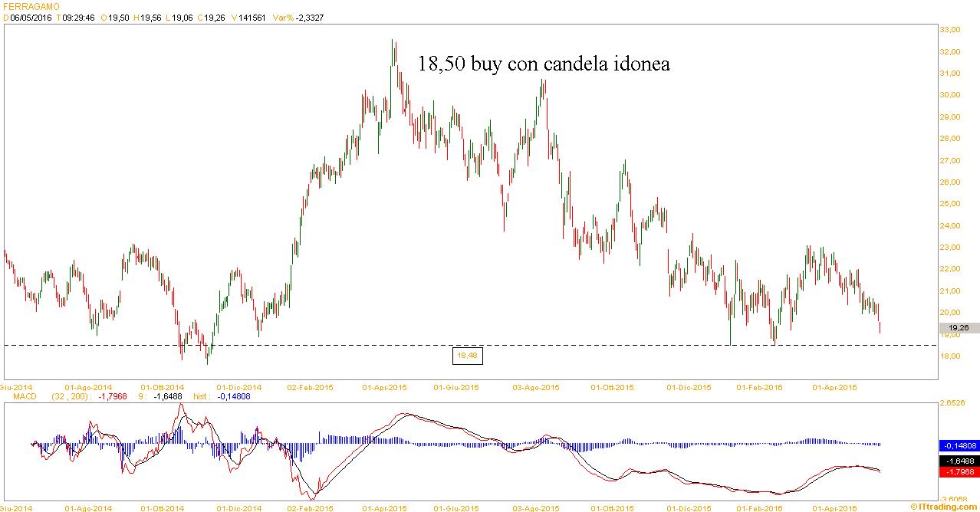Click 01-Giu-2015 date under price chart
The width and height of the screenshot is (980, 512).
pos(458,388)
